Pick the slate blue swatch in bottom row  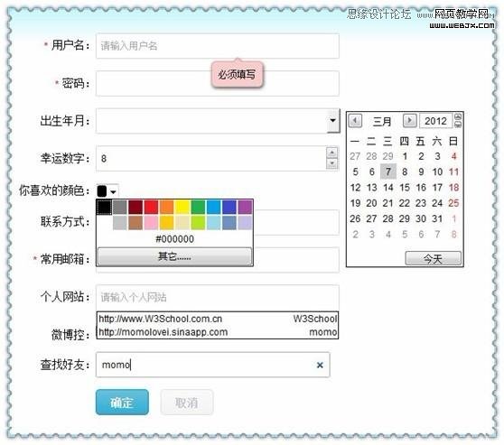click(x=229, y=223)
